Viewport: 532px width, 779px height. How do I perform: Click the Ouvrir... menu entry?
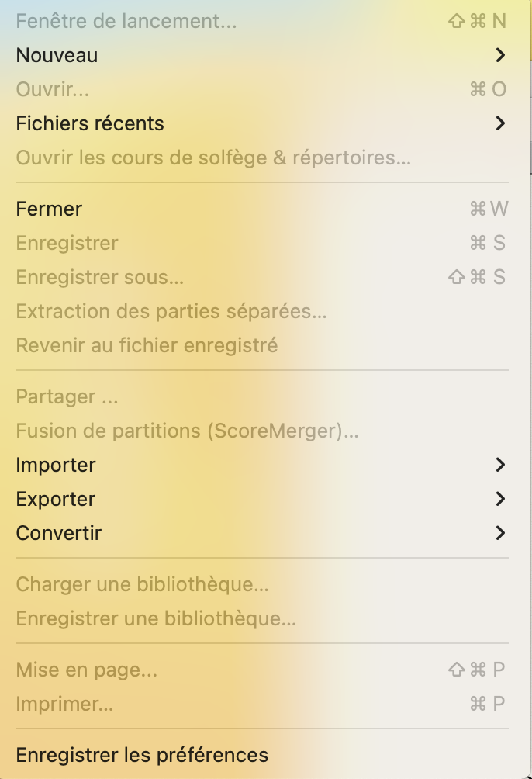tap(53, 89)
